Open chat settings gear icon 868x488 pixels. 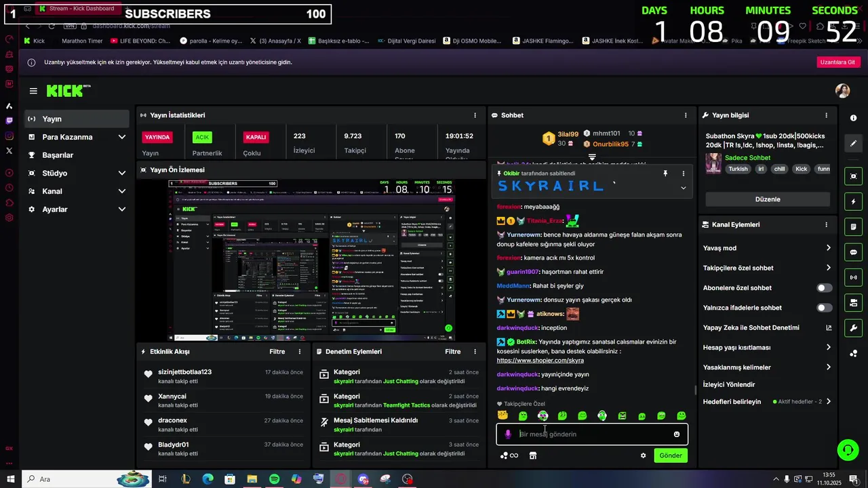(x=643, y=455)
